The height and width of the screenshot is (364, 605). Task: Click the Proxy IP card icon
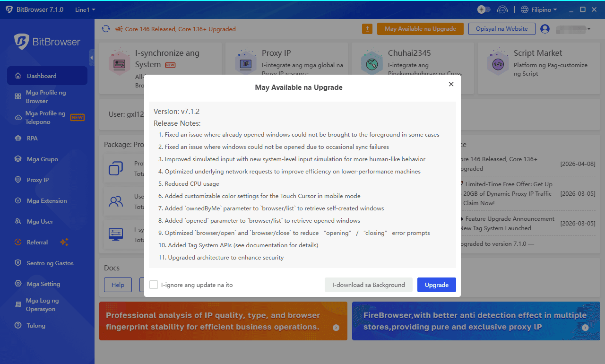pyautogui.click(x=245, y=63)
